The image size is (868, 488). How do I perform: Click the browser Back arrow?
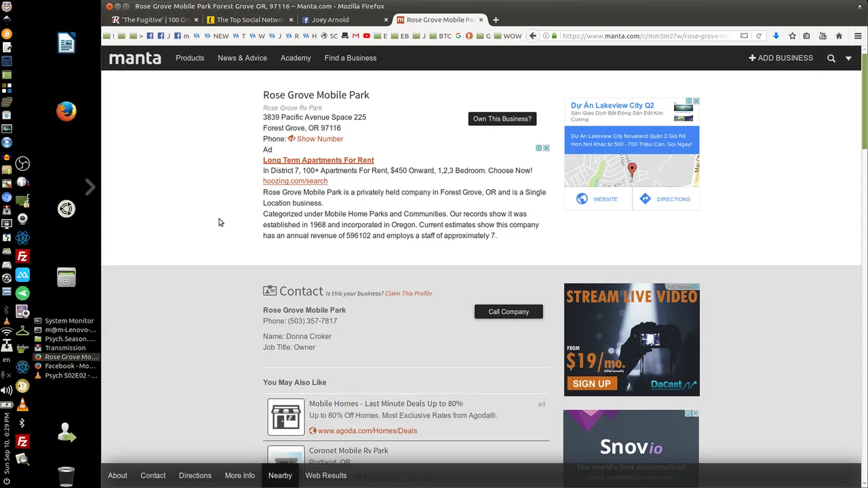[x=533, y=36]
